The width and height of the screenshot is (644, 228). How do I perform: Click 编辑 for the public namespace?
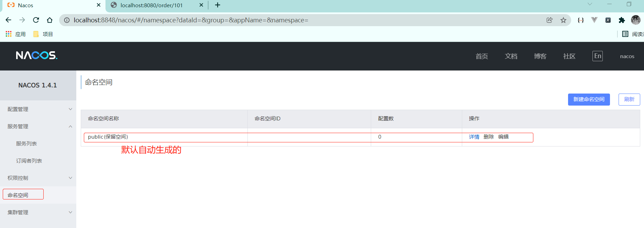pos(503,137)
